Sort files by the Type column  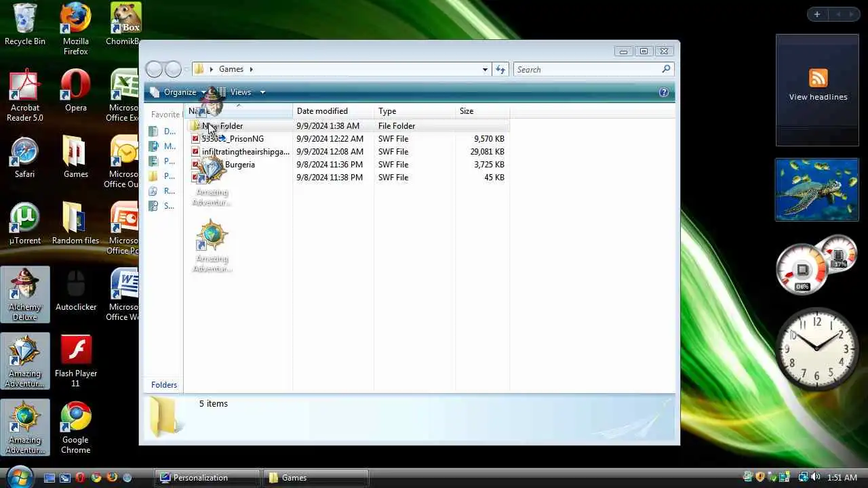[x=414, y=111]
